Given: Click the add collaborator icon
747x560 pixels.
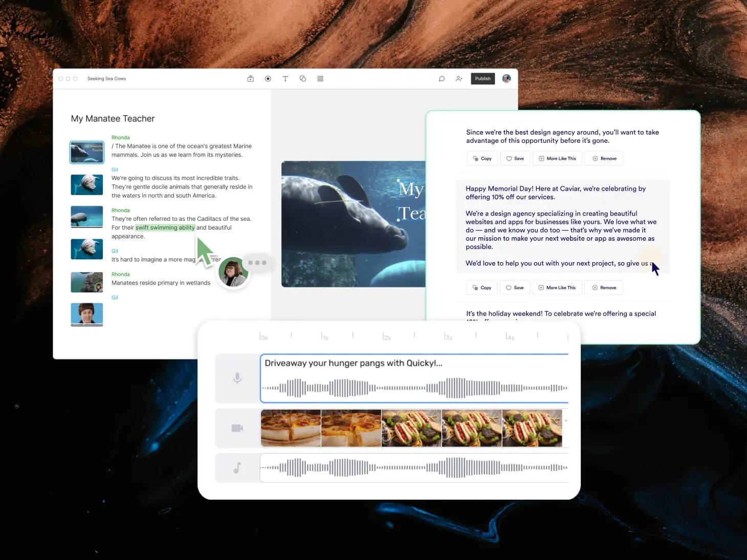Looking at the screenshot, I should (459, 79).
